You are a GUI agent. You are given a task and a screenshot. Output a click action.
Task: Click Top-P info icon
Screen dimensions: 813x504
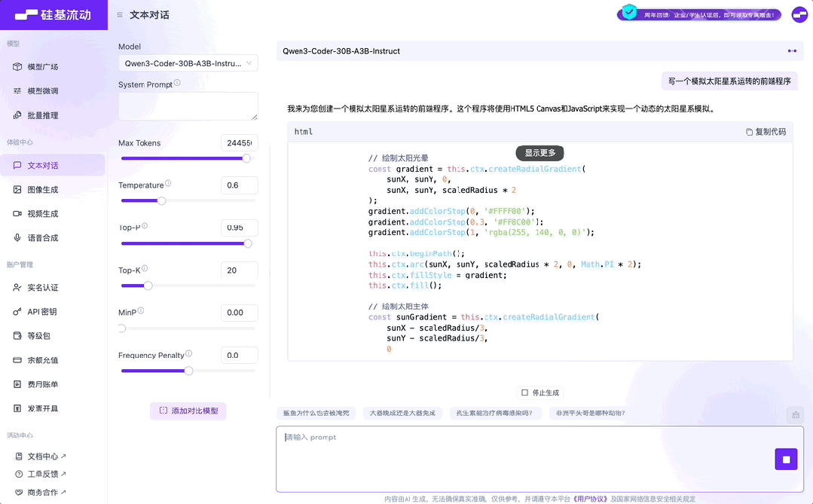(145, 225)
